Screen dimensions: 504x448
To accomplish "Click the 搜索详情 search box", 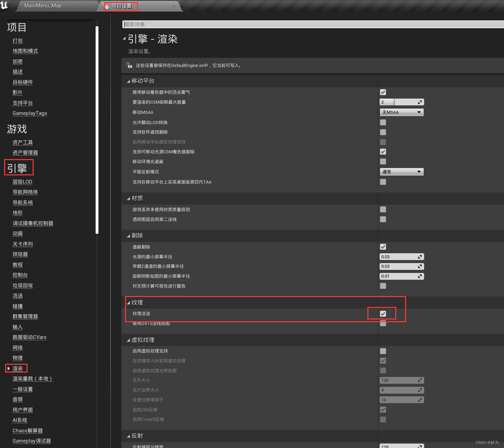I will tap(313, 24).
